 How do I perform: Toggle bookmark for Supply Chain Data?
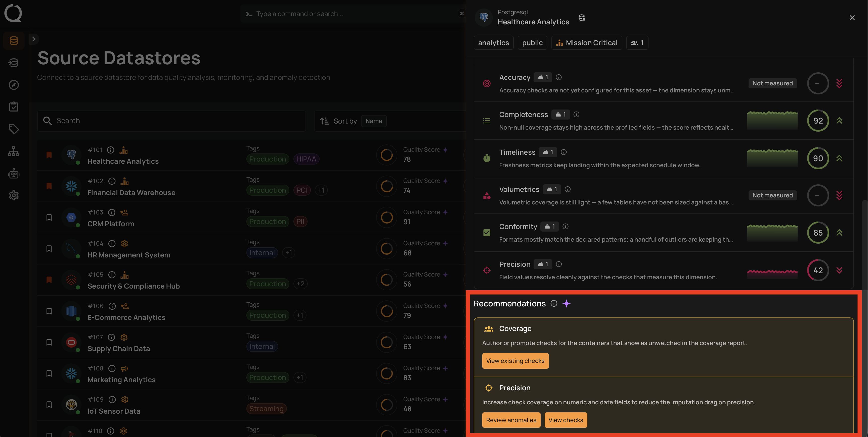pyautogui.click(x=49, y=342)
